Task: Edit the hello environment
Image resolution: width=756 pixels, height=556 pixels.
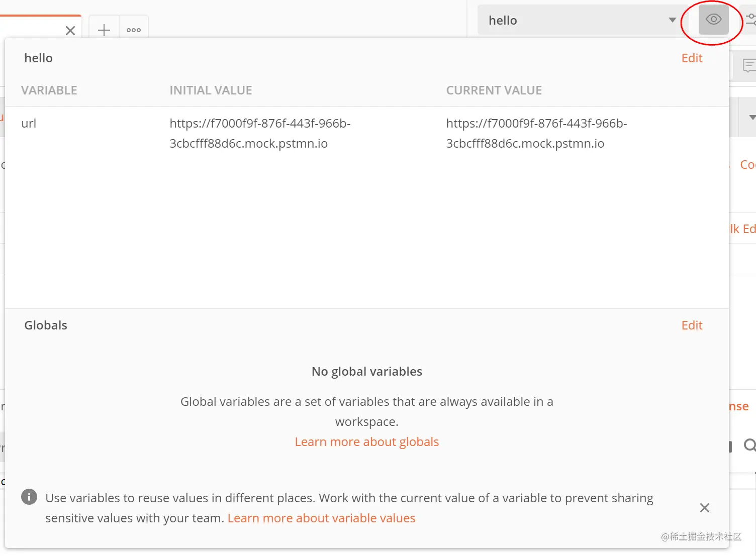Action: point(692,58)
